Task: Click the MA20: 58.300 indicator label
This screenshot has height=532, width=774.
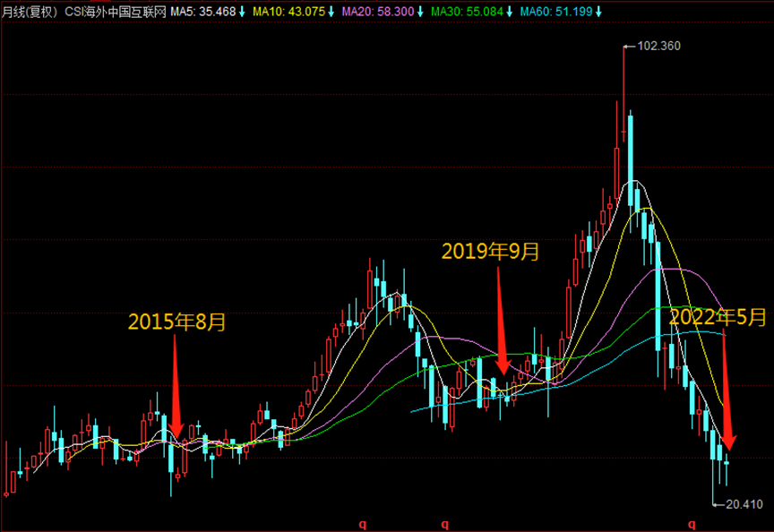Action: [x=378, y=12]
